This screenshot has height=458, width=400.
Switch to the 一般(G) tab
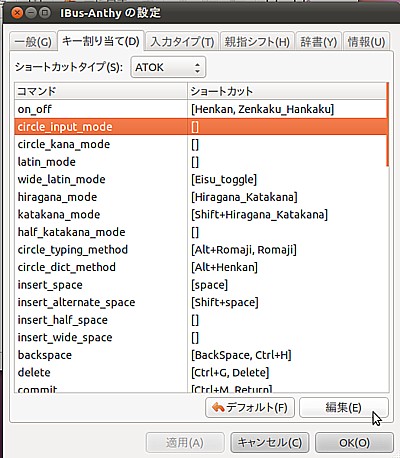[x=33, y=42]
